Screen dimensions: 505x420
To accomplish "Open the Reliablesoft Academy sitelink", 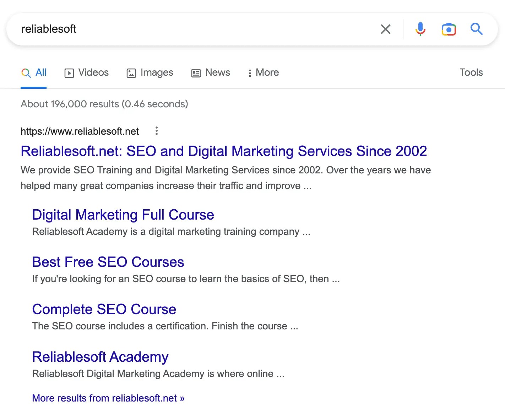I will (100, 357).
